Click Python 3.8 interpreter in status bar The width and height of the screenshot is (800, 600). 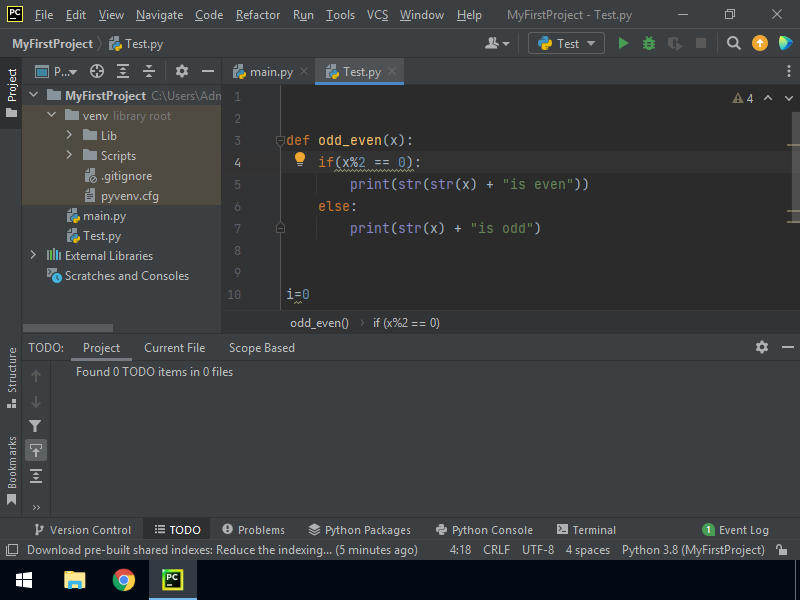coord(693,550)
